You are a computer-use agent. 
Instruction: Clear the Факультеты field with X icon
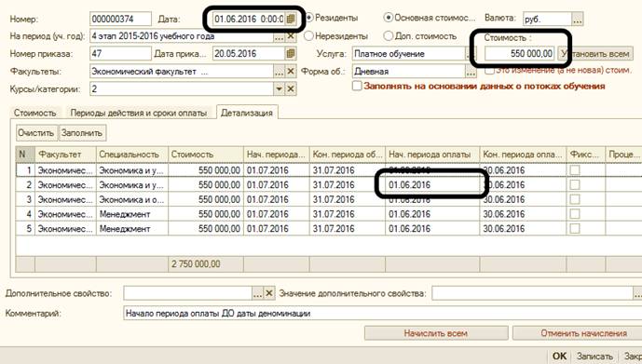[x=291, y=71]
